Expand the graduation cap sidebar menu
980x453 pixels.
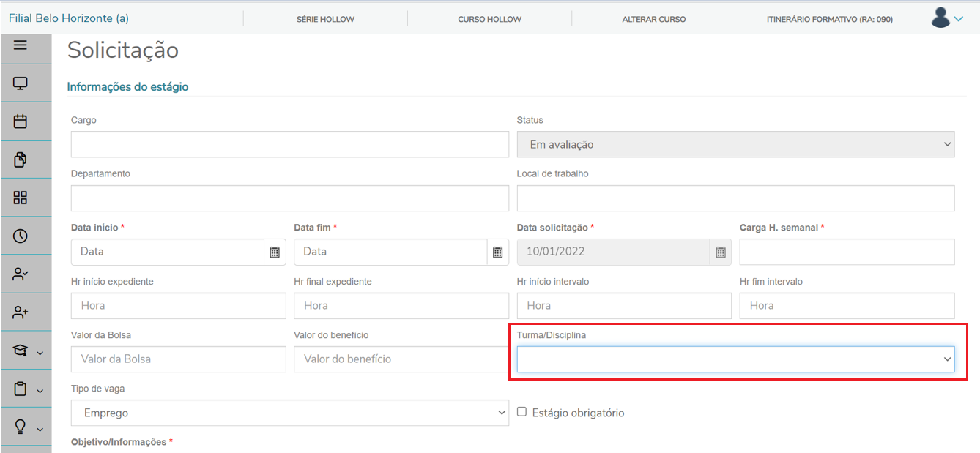click(26, 351)
